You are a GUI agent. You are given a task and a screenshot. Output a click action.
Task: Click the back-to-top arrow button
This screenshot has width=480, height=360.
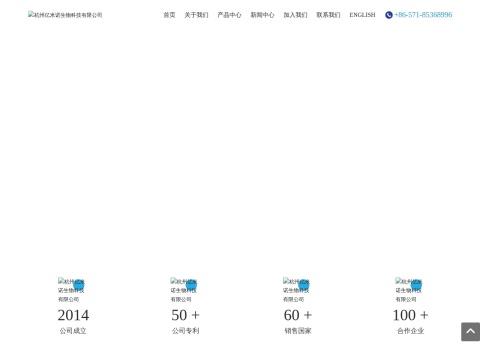coord(470,332)
